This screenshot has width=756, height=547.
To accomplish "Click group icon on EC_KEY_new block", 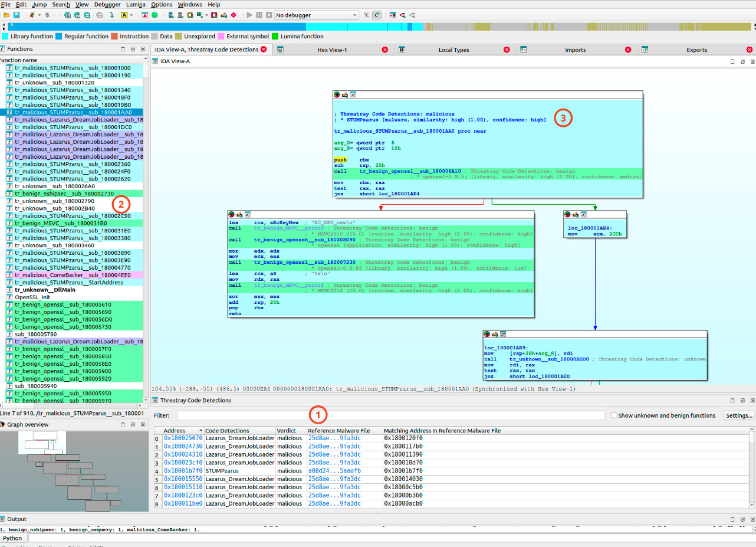I will [x=248, y=214].
